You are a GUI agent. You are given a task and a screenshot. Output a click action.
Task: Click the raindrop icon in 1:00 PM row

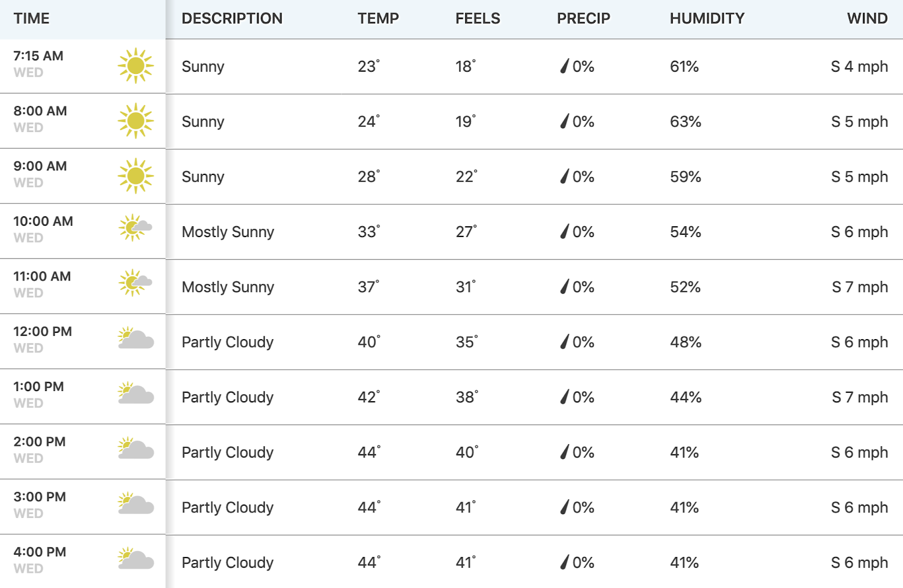pyautogui.click(x=564, y=397)
